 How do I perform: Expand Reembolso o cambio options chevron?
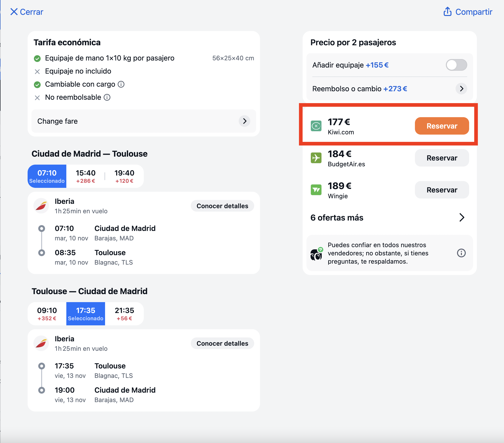click(461, 89)
